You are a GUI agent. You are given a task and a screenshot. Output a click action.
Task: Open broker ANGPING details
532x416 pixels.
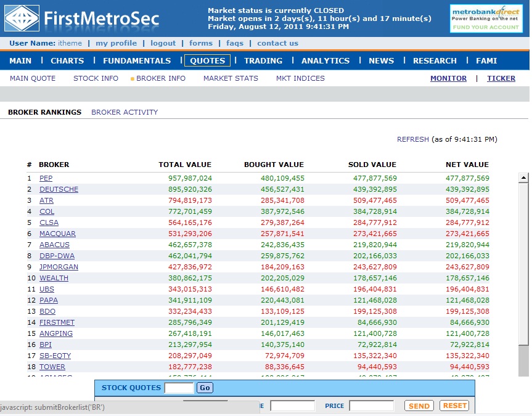pos(56,333)
